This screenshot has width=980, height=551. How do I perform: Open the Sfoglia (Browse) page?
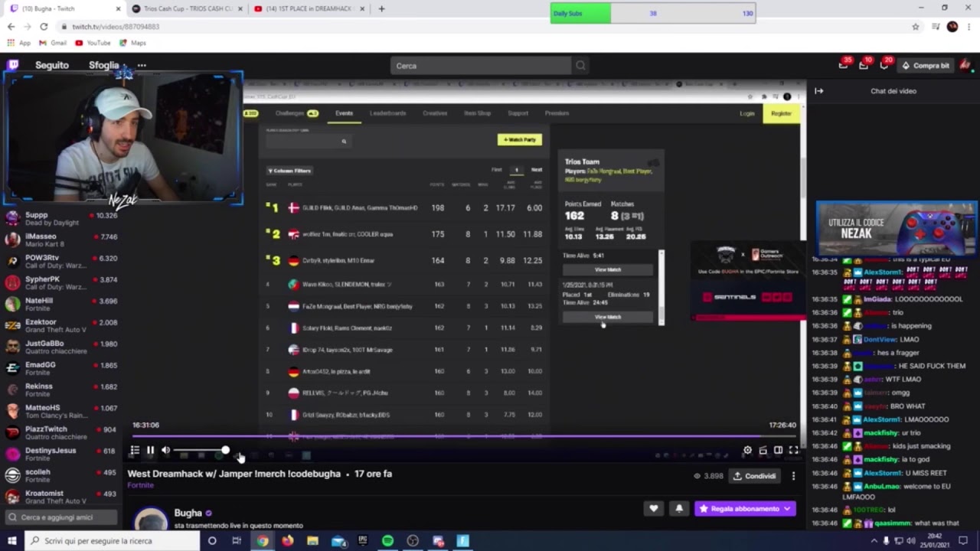click(103, 65)
